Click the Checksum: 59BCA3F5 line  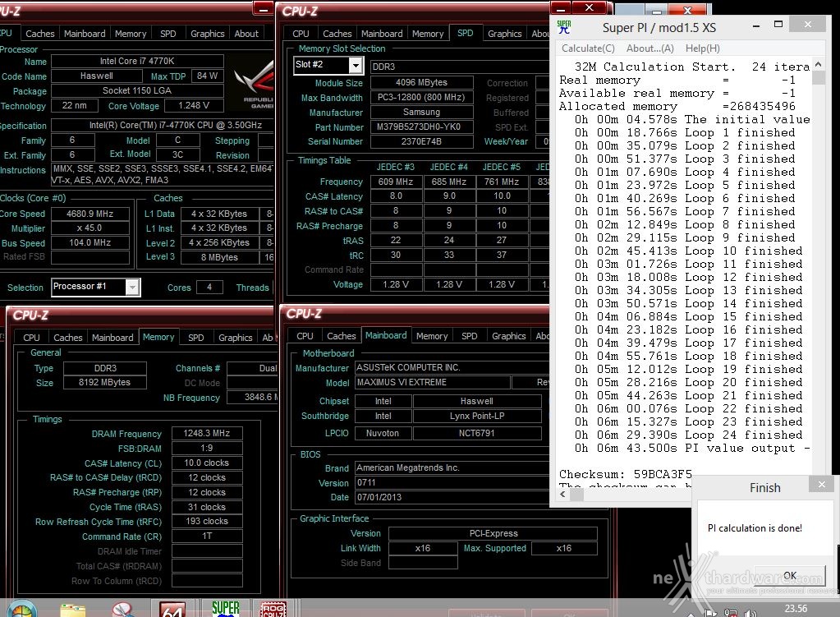point(625,474)
